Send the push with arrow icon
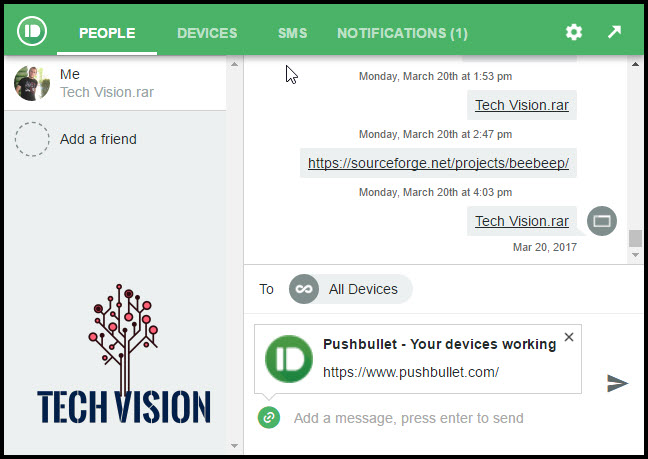This screenshot has width=648, height=459. click(617, 383)
